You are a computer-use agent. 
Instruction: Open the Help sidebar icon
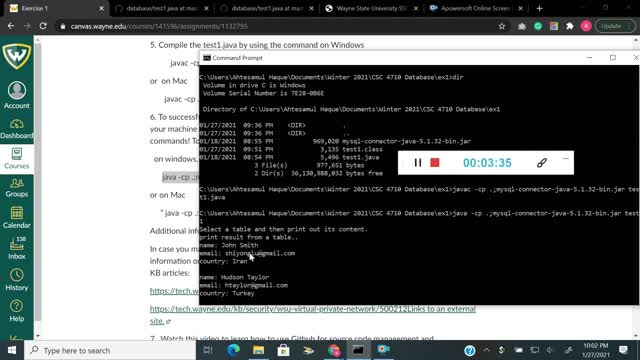pos(17,311)
